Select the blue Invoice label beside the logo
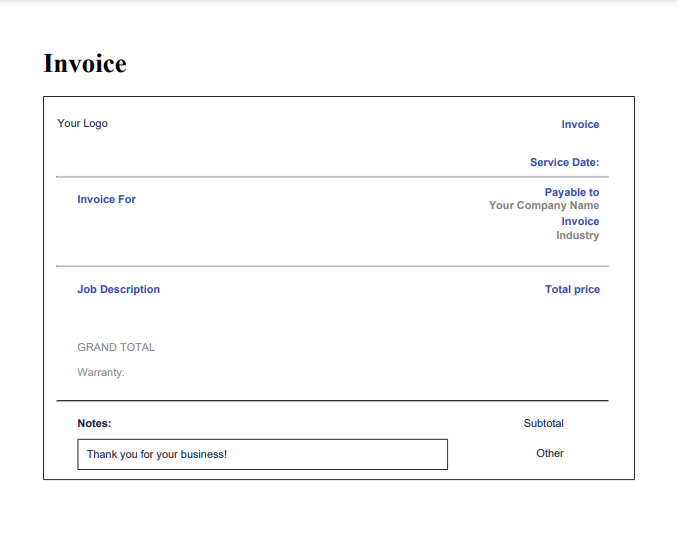This screenshot has width=677, height=539. pos(580,124)
